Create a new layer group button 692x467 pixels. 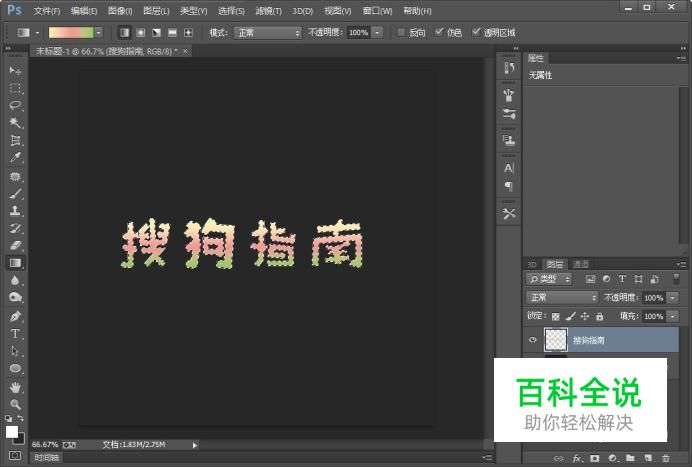click(630, 458)
